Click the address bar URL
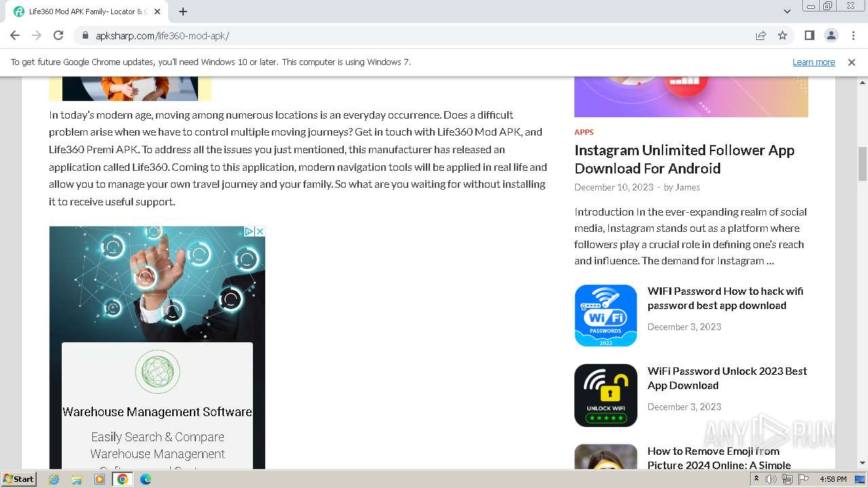This screenshot has height=488, width=868. click(162, 35)
